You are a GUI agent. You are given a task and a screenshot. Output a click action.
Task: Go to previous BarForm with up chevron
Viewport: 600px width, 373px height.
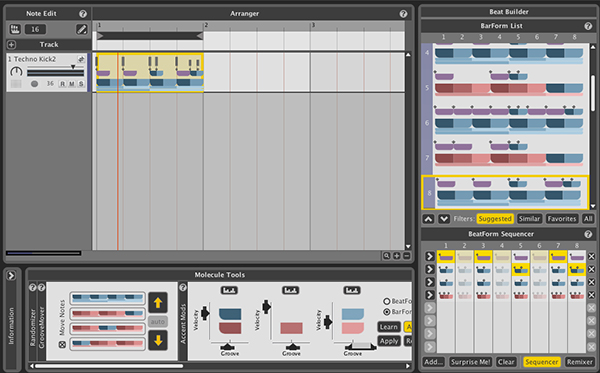(x=428, y=219)
